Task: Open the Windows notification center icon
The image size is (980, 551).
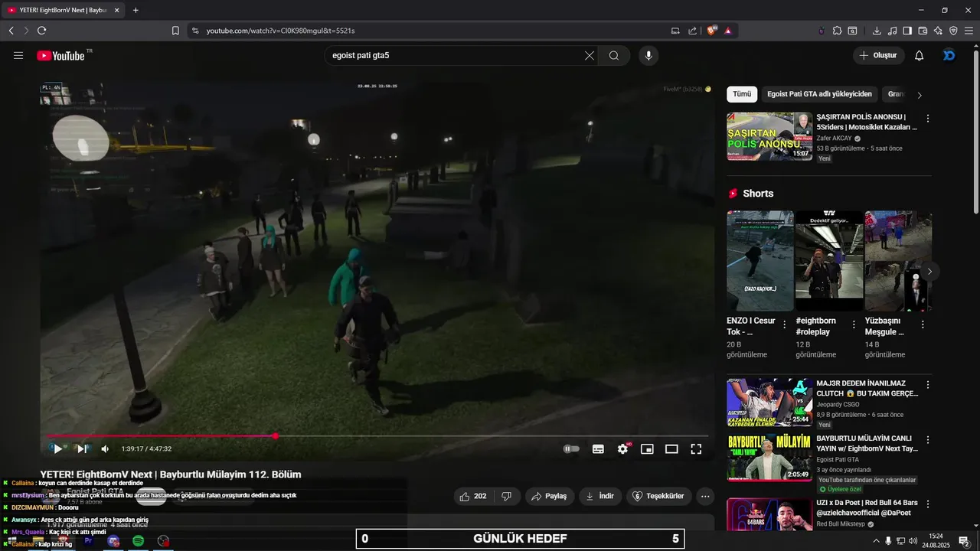Action: 964,541
